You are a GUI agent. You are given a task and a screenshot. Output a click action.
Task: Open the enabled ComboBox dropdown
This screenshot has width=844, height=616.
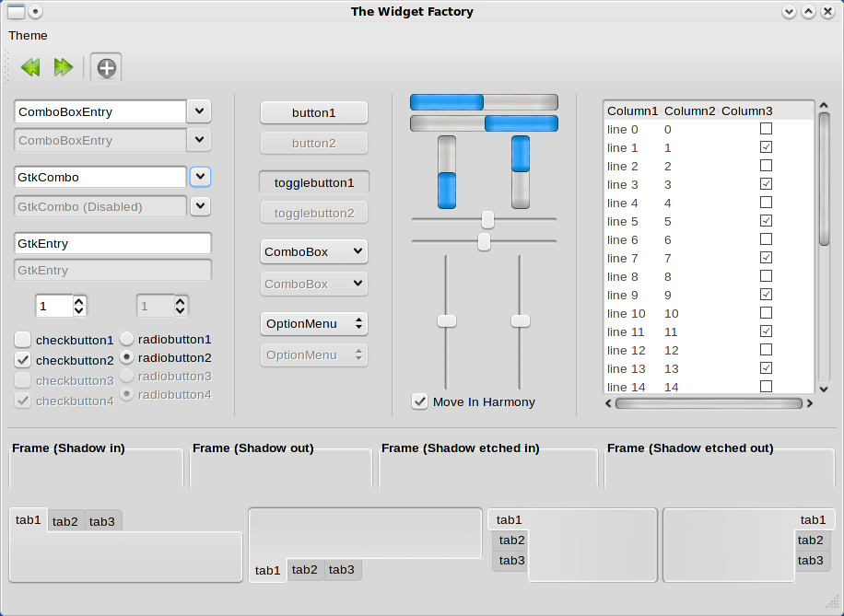click(x=313, y=251)
